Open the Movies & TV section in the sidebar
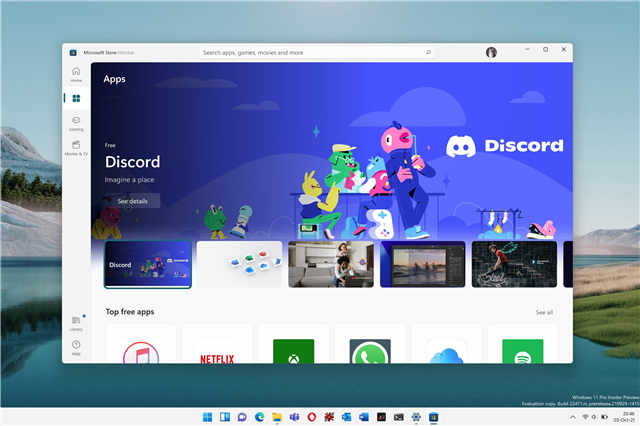 (76, 148)
